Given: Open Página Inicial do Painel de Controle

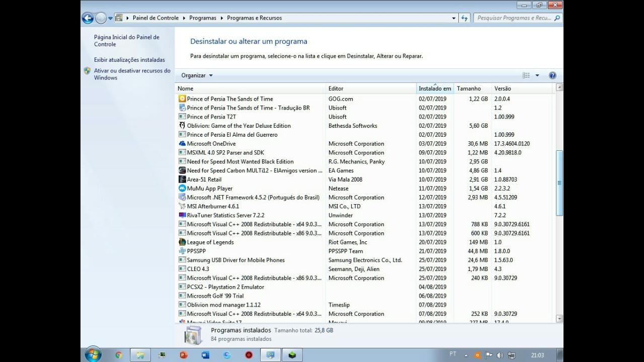Looking at the screenshot, I should click(126, 41).
